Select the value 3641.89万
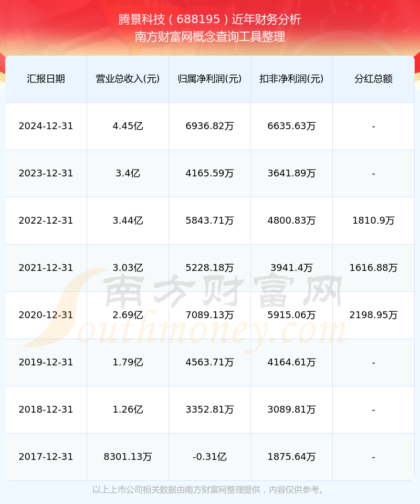Viewport: 420px width, 504px height. (x=291, y=173)
